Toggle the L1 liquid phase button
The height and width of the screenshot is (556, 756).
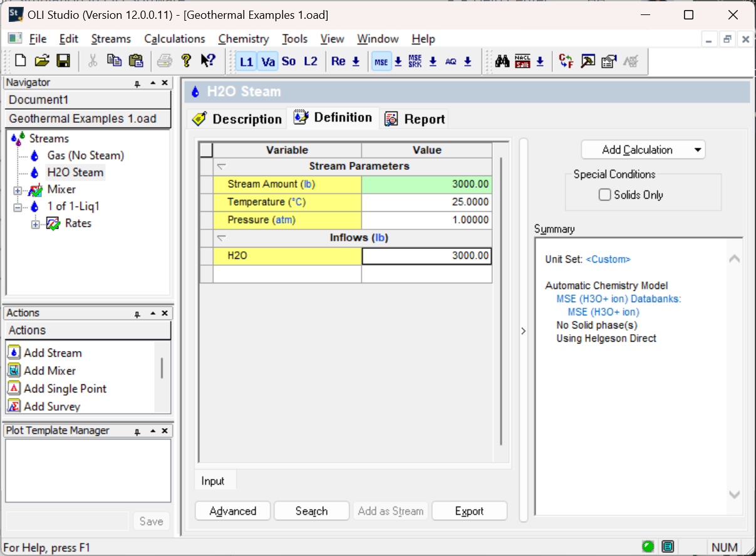(x=247, y=61)
